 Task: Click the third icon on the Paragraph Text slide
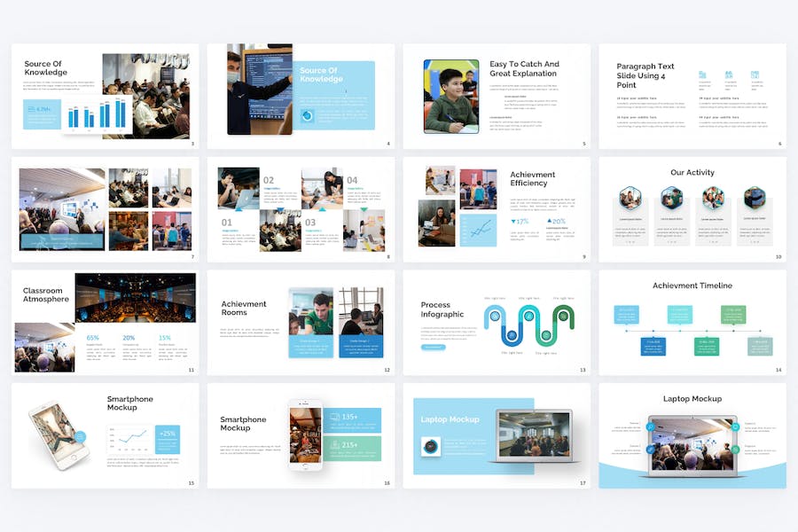[x=755, y=75]
